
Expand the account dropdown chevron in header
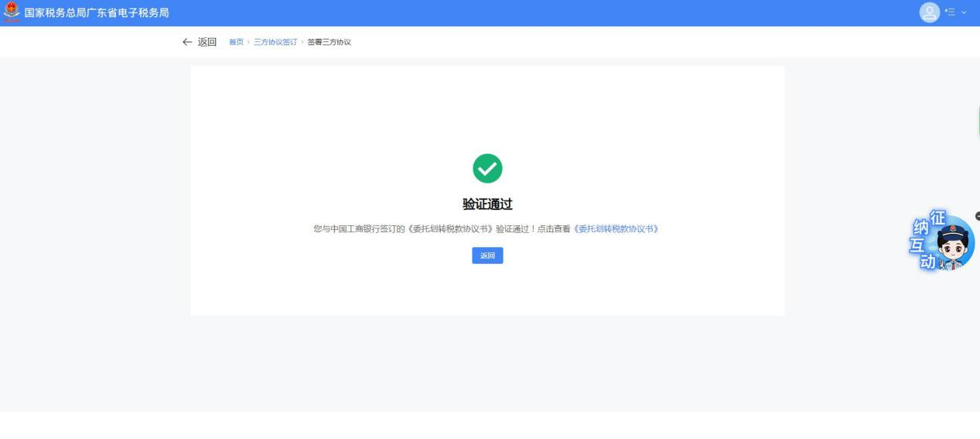pyautogui.click(x=964, y=13)
